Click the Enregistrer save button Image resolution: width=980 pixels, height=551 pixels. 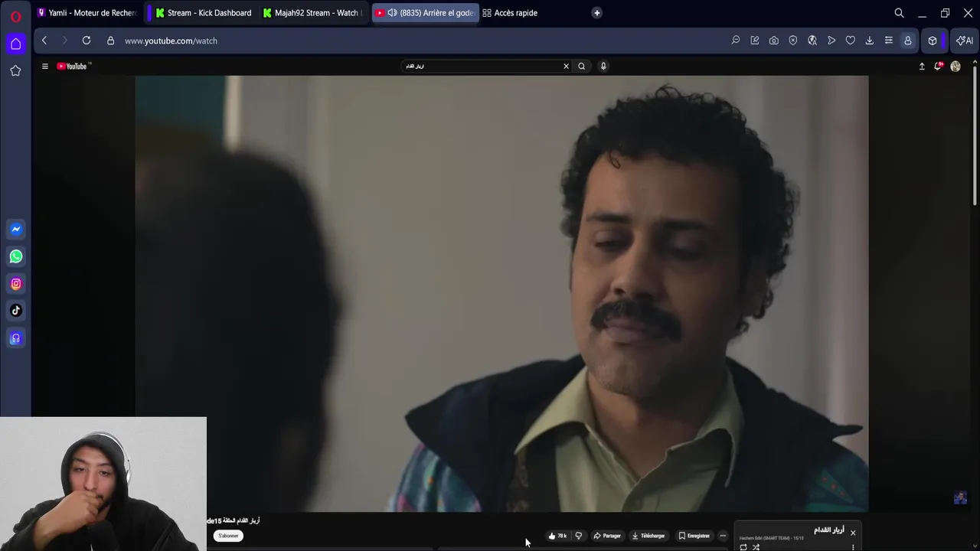694,536
